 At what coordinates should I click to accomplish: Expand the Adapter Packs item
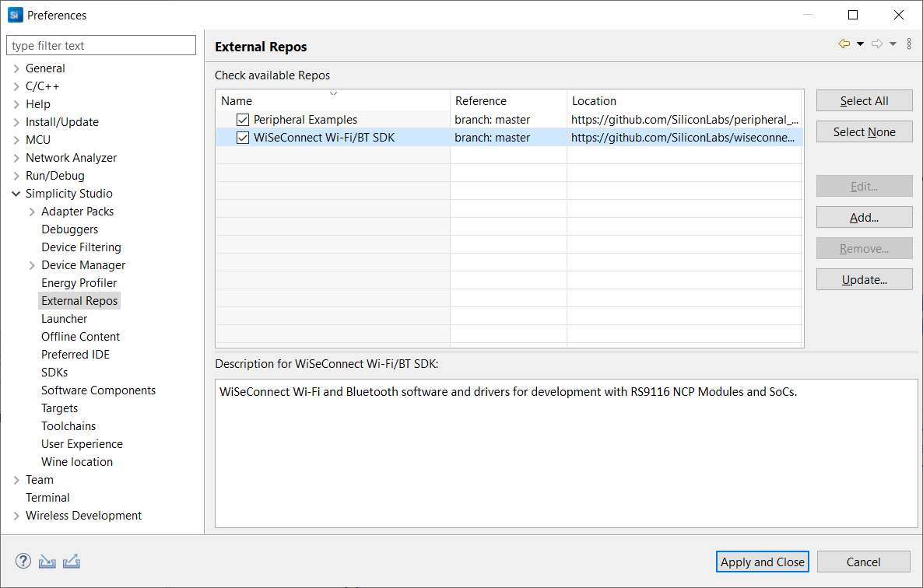31,211
